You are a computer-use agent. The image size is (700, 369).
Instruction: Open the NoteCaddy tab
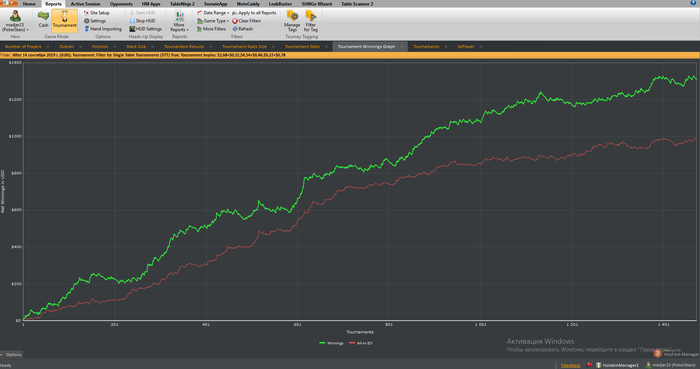pos(248,4)
